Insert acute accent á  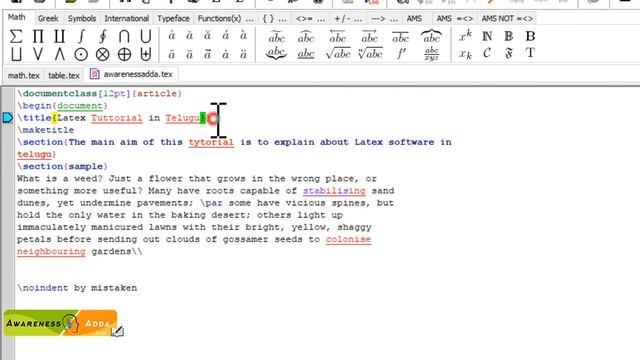tap(225, 36)
